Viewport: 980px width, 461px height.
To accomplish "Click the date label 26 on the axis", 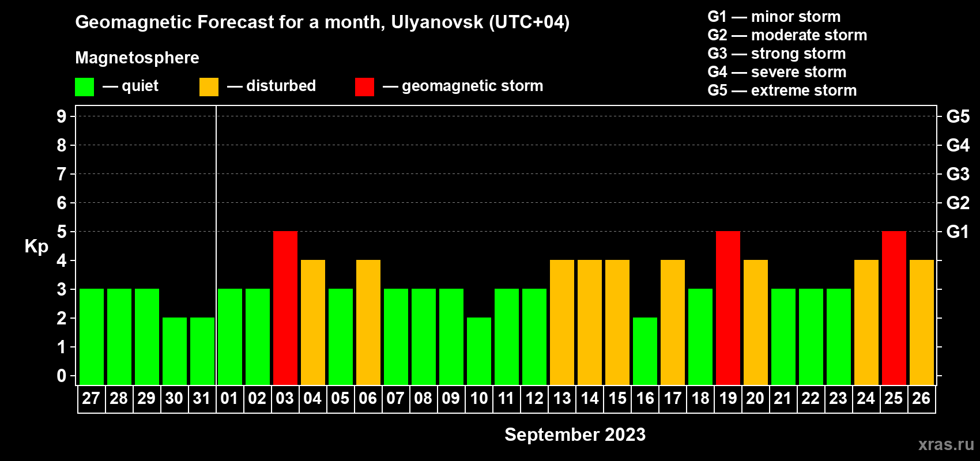I will 921,399.
